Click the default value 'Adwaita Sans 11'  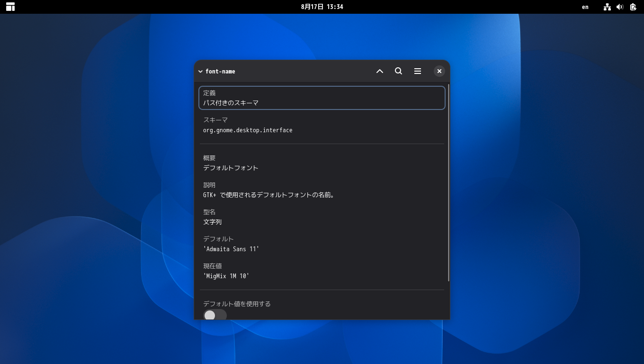[231, 249]
